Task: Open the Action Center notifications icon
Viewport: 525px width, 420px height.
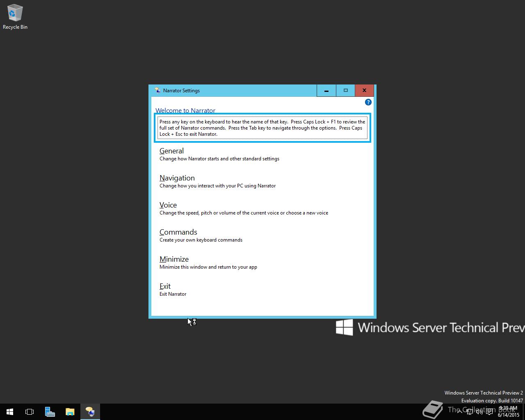Action: coord(489,412)
